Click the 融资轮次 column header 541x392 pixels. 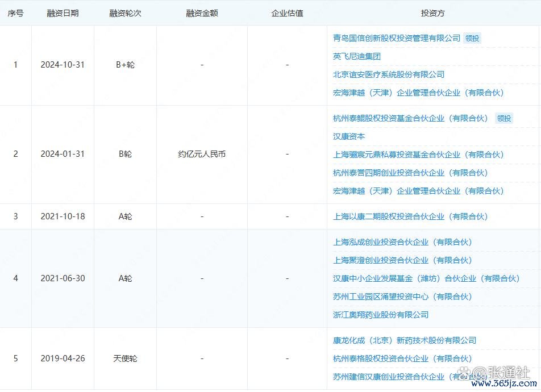click(x=125, y=13)
